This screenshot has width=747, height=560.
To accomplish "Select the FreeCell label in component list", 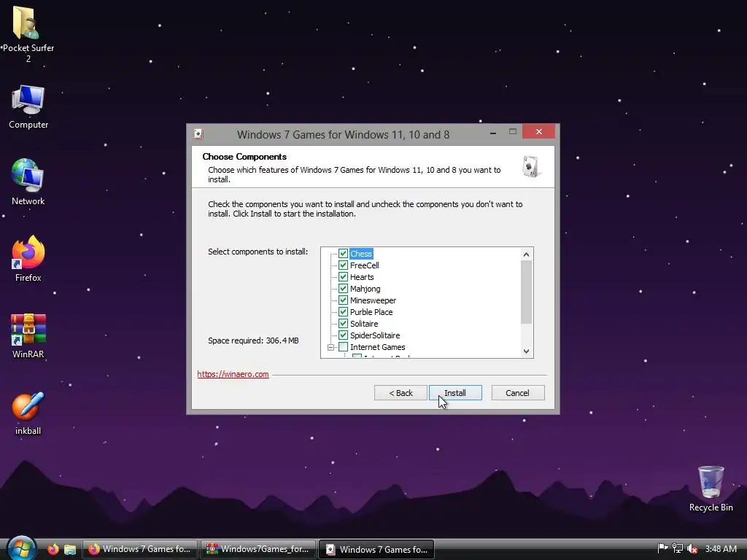I will (x=365, y=265).
